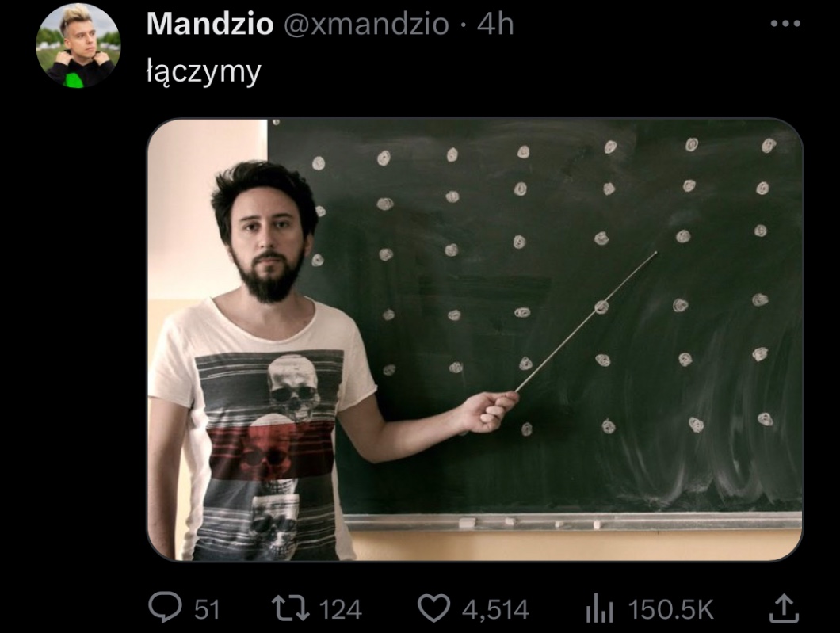Open the 4h timestamp link

pos(495,25)
